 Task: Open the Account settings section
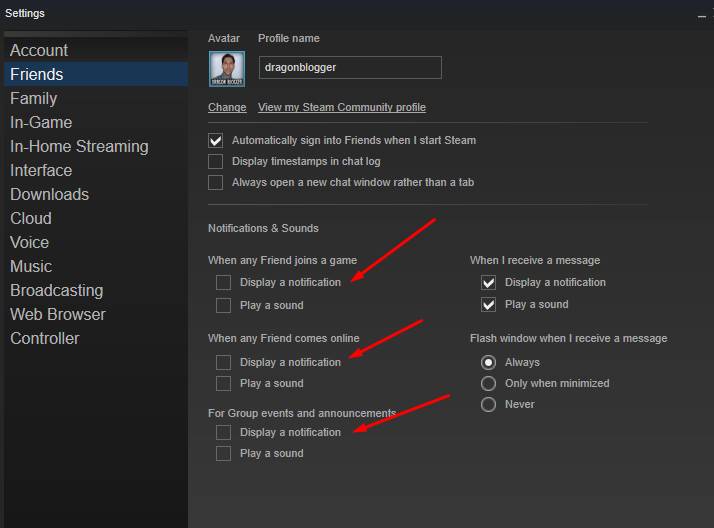pyautogui.click(x=96, y=50)
